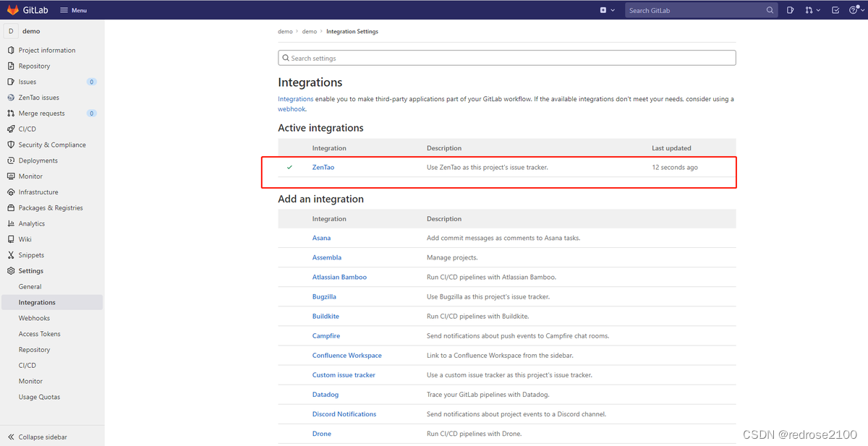
Task: Open Analytics chart icon in sidebar
Action: point(11,223)
